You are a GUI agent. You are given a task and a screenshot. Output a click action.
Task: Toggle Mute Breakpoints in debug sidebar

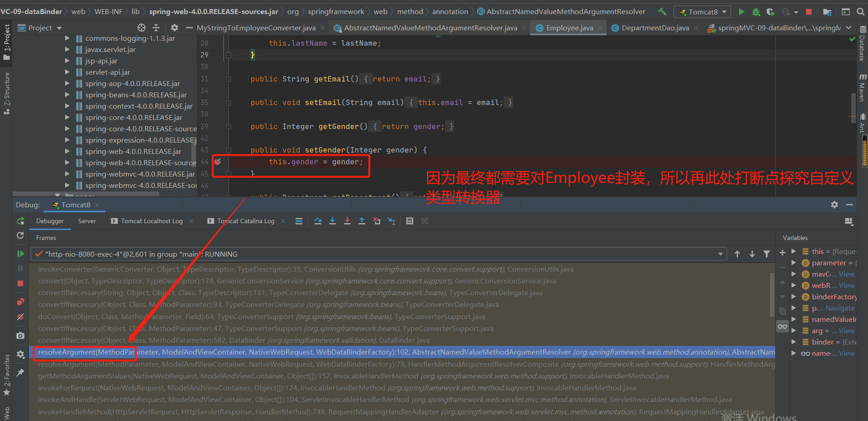point(20,317)
